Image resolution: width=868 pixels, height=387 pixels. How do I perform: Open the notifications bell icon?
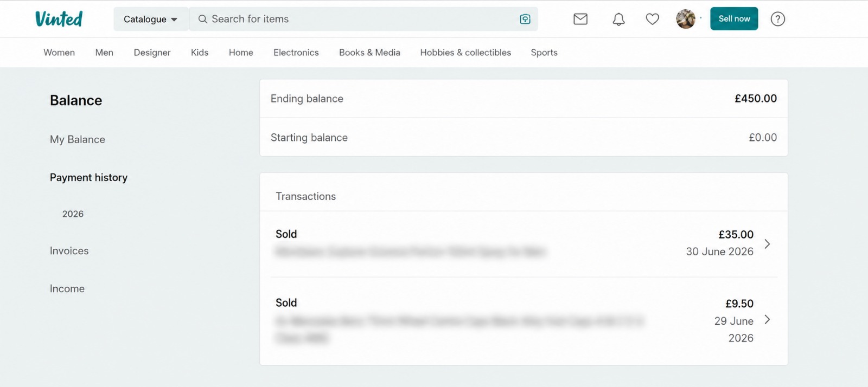pyautogui.click(x=618, y=19)
